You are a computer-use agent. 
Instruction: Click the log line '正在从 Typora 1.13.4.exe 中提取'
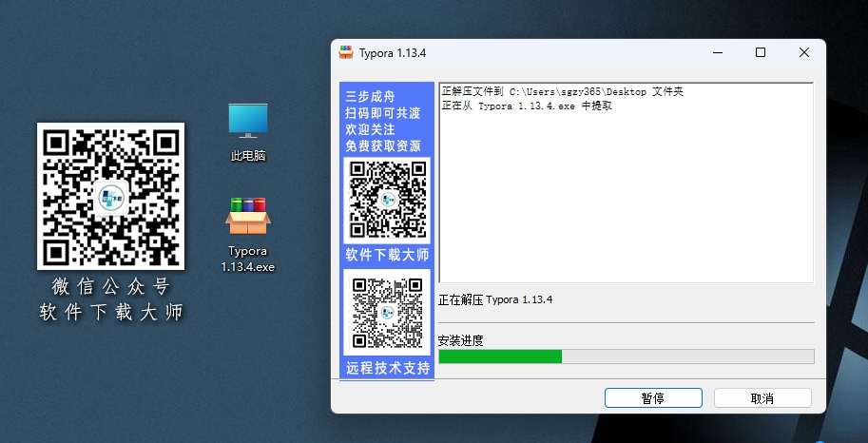pyautogui.click(x=527, y=106)
